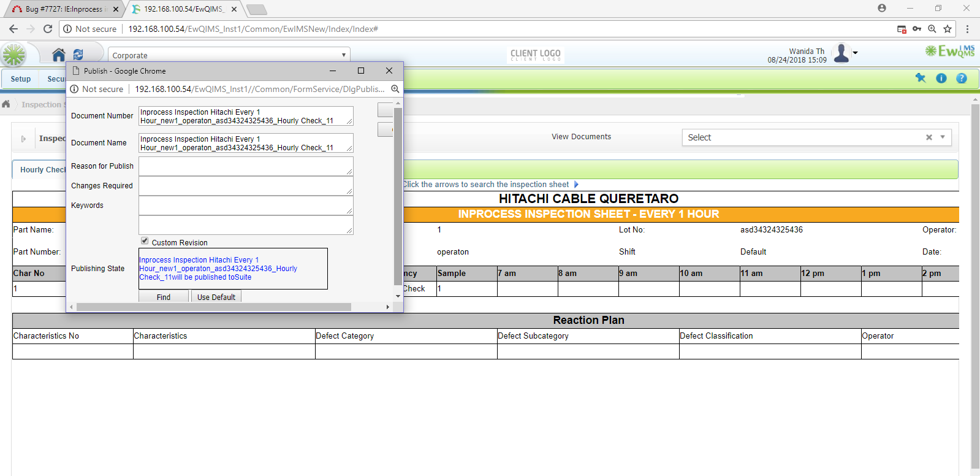Click the lower partially hidden button in Publish dialog
The width and height of the screenshot is (980, 476).
[x=385, y=129]
